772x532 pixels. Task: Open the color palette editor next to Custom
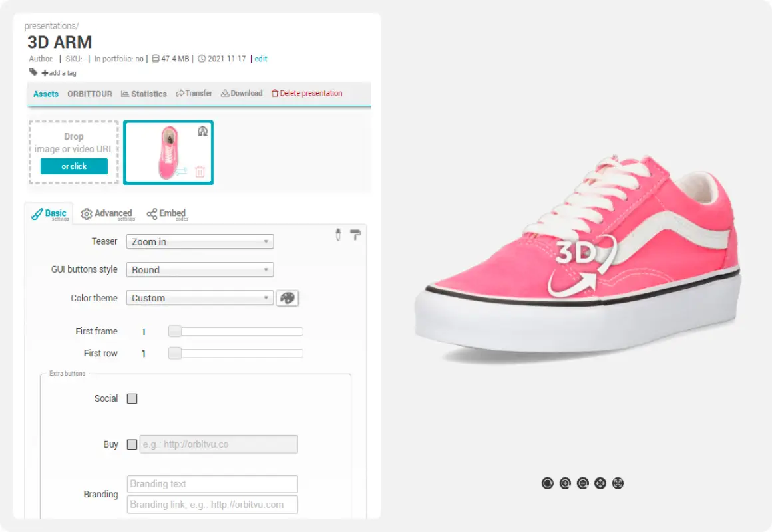pyautogui.click(x=287, y=298)
